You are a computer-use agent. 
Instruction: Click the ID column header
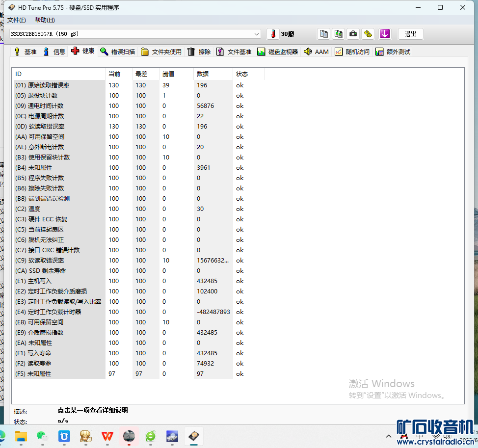(x=59, y=74)
